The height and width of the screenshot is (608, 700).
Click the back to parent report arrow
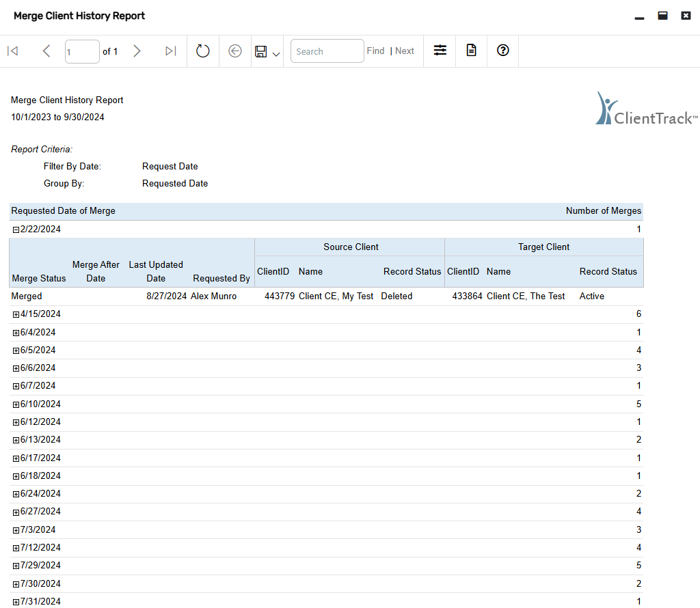point(234,51)
